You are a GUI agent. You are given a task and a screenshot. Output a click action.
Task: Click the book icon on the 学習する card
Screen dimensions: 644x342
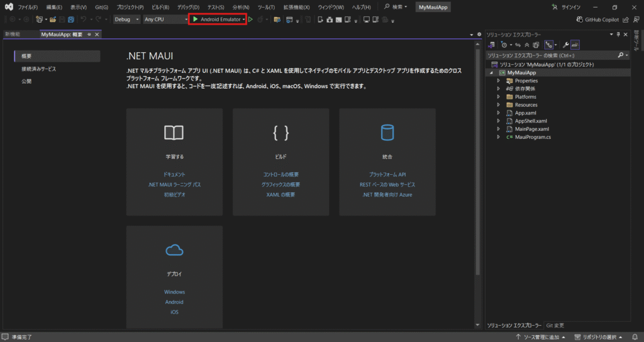174,133
